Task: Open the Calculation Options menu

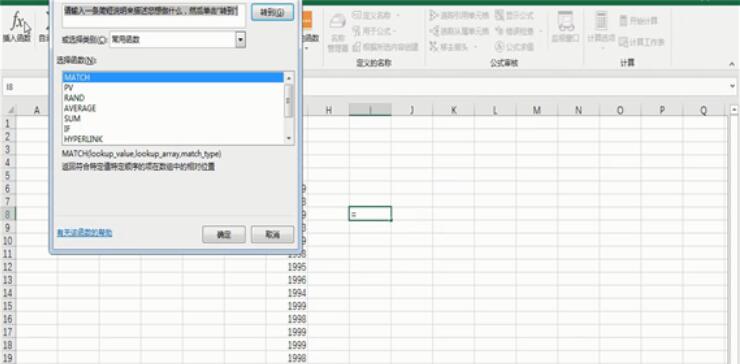Action: [601, 30]
